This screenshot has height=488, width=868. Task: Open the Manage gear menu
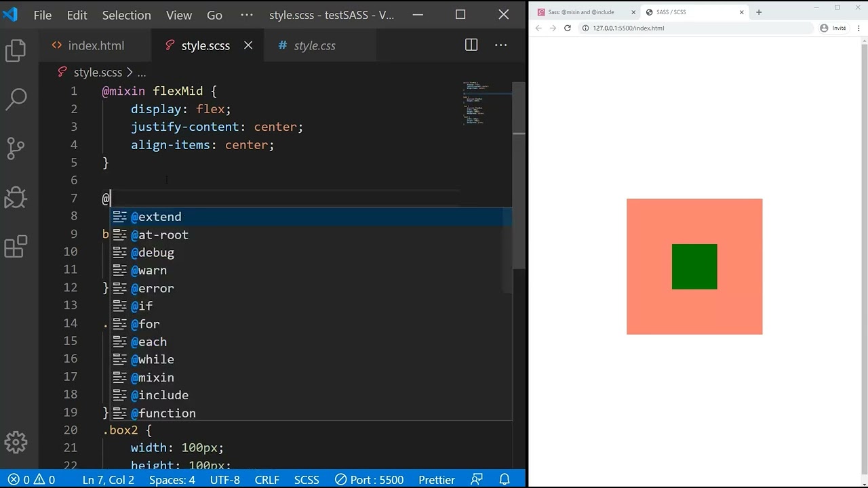tap(16, 443)
